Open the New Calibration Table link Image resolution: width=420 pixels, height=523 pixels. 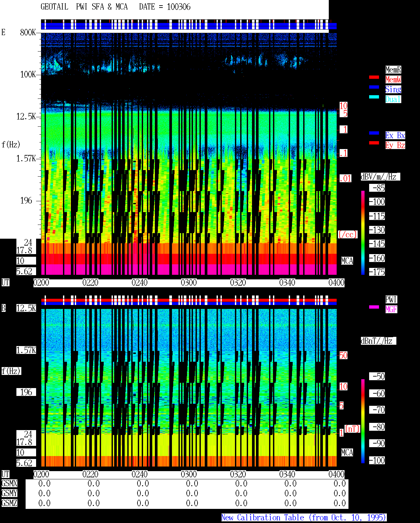coord(304,518)
